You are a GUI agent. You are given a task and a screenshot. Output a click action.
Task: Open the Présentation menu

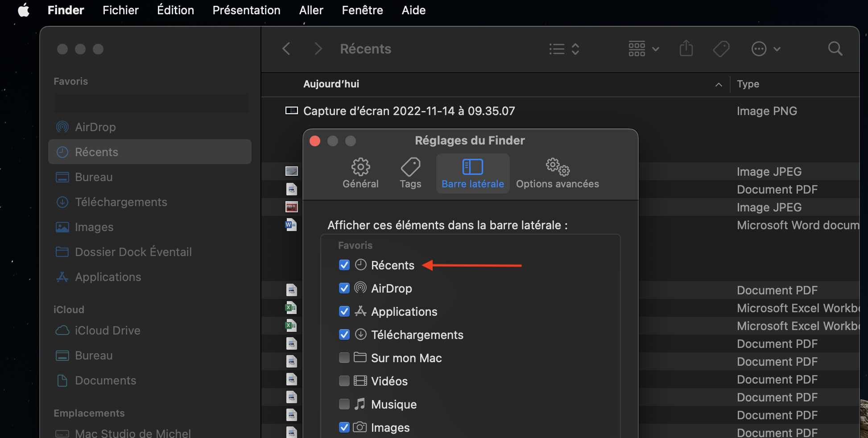click(x=246, y=10)
